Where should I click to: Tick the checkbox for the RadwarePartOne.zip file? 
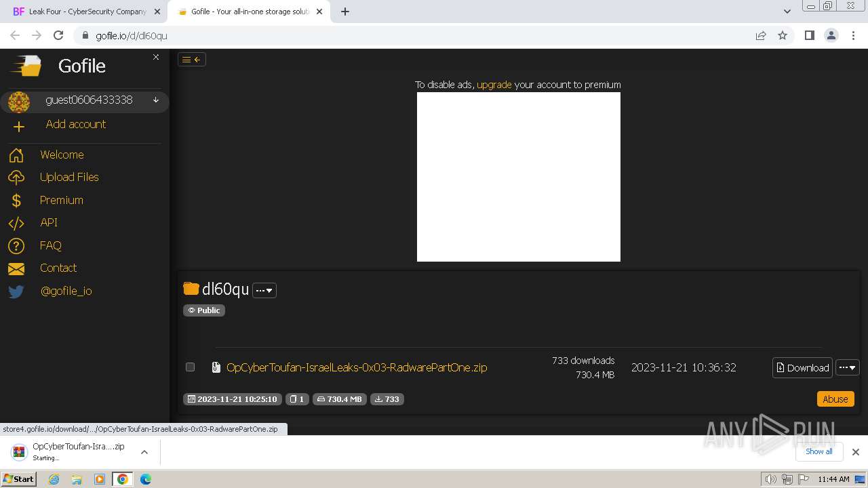click(x=191, y=367)
